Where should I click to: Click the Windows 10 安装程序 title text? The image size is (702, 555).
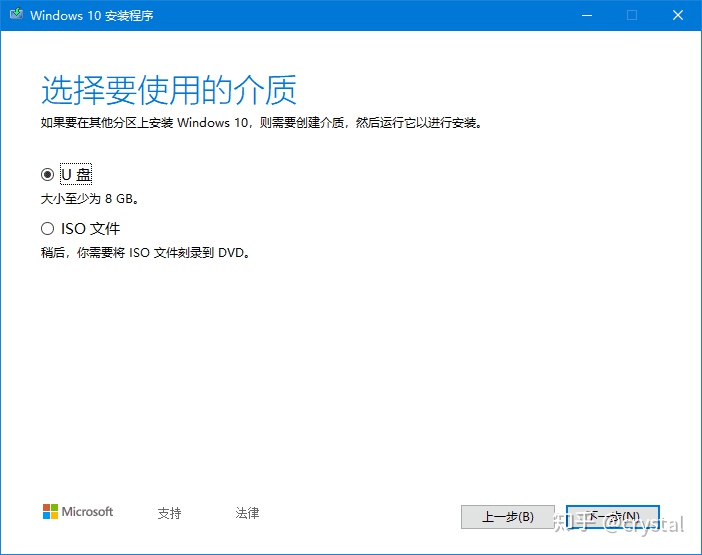[92, 16]
